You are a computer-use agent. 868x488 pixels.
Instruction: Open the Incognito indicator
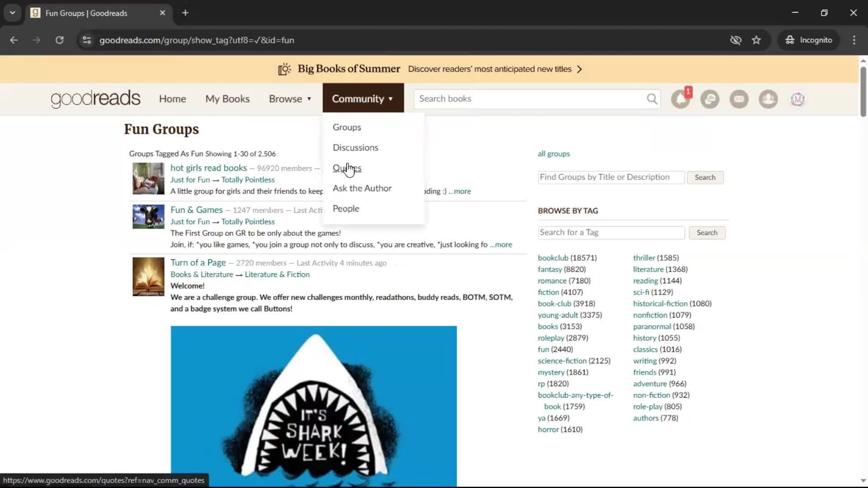pyautogui.click(x=809, y=40)
